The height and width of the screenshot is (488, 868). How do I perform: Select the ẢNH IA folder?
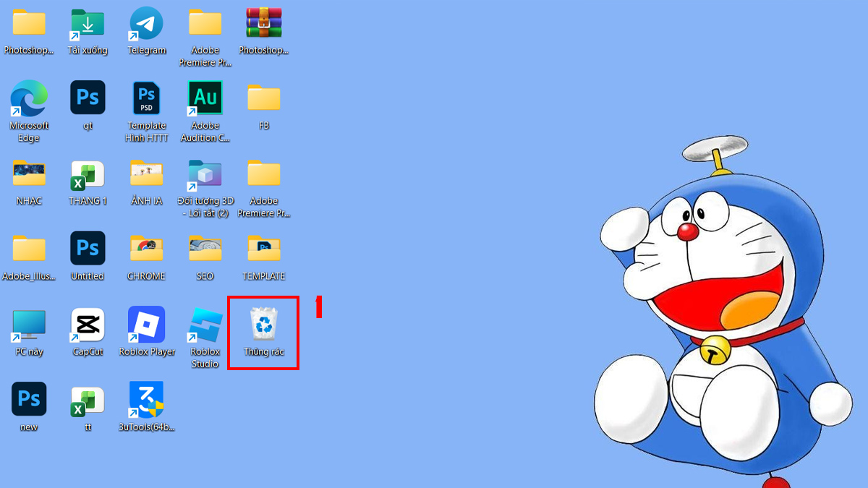(146, 174)
